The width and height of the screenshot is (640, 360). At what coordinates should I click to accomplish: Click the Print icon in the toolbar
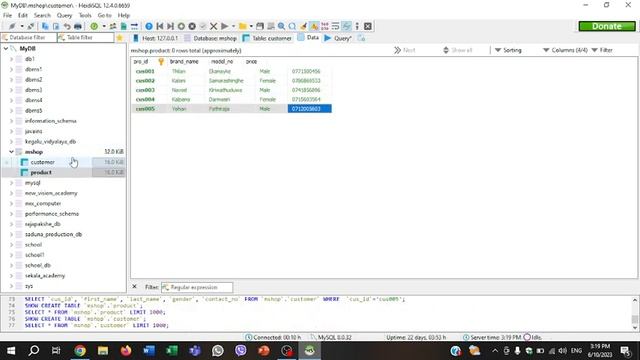click(x=78, y=26)
